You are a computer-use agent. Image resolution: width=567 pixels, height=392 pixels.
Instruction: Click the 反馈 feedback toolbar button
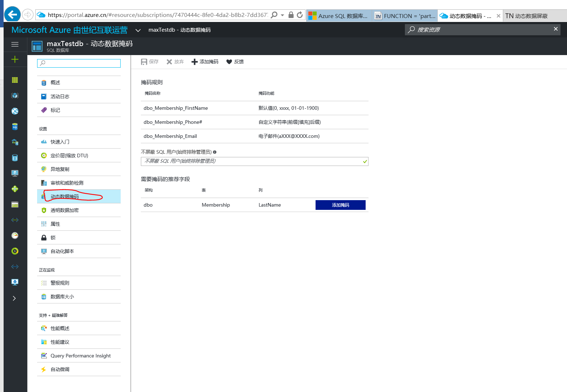tap(235, 62)
